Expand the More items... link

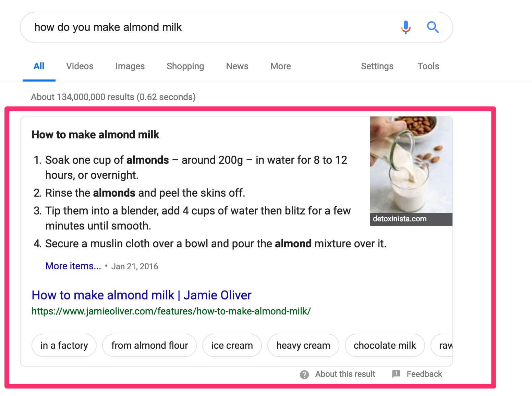73,266
